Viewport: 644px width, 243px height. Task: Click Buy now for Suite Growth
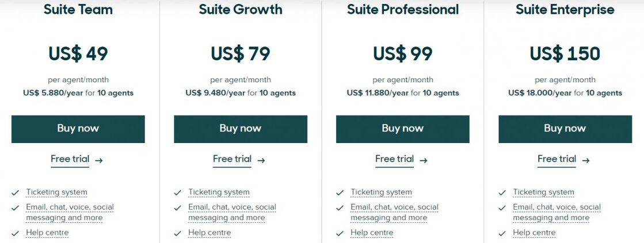tap(240, 129)
